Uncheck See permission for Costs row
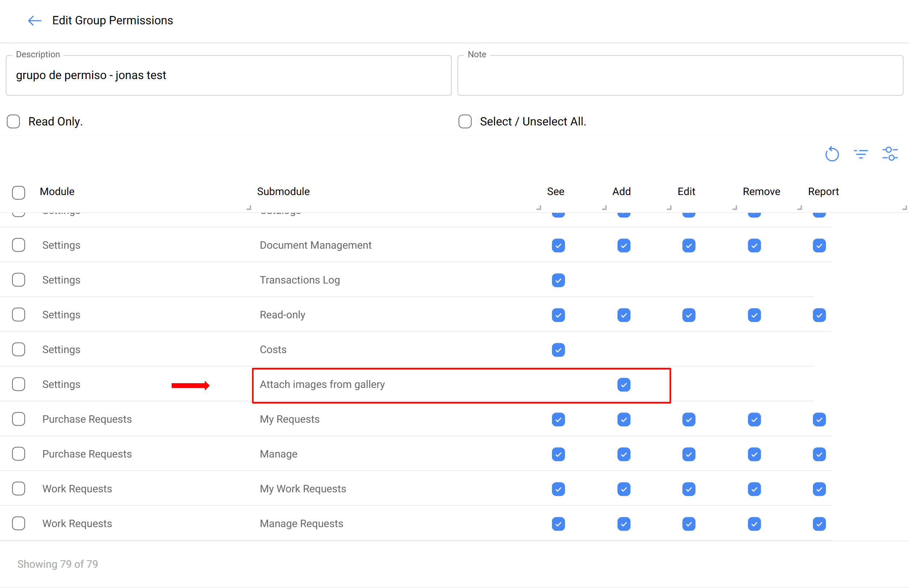 tap(558, 350)
